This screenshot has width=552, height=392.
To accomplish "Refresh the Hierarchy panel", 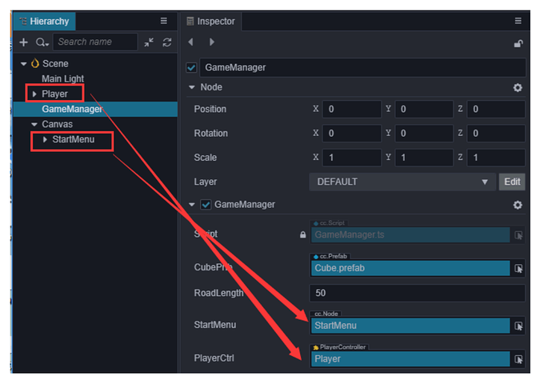I will (167, 42).
